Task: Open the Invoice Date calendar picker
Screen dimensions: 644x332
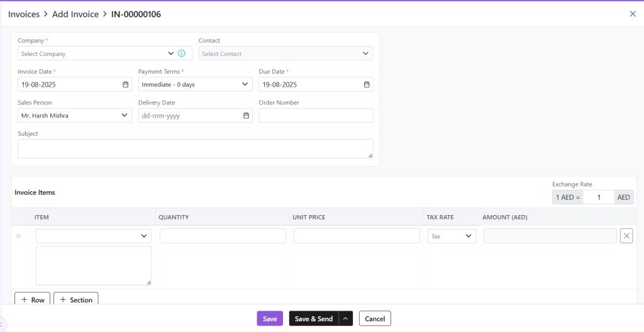Action: pos(125,84)
